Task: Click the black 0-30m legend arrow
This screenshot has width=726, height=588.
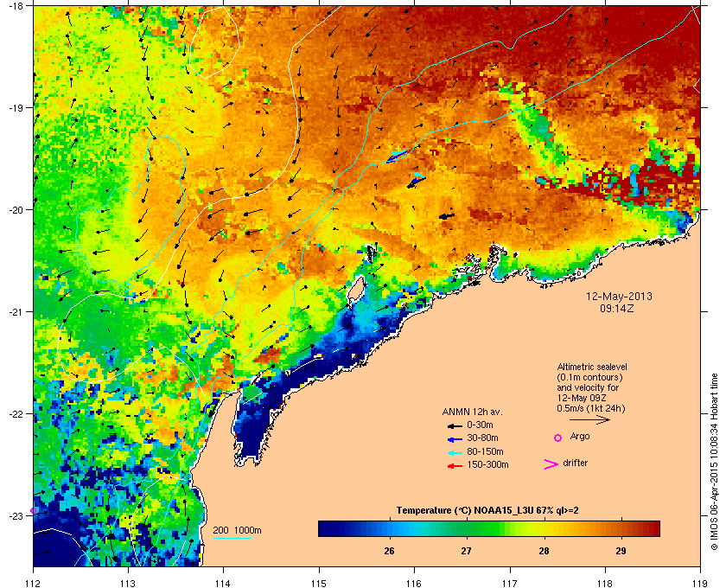Action: 455,425
